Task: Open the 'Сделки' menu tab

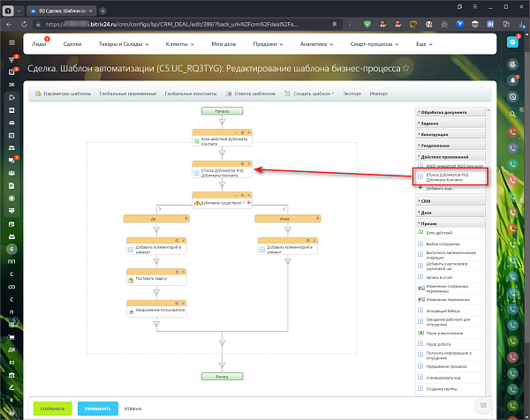Action: (x=72, y=44)
